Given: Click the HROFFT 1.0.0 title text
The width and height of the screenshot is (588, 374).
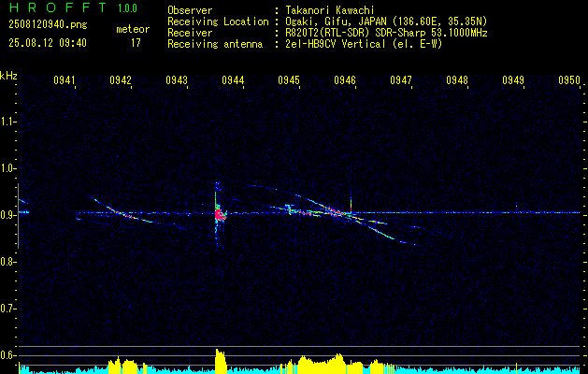Looking at the screenshot, I should pyautogui.click(x=74, y=7).
